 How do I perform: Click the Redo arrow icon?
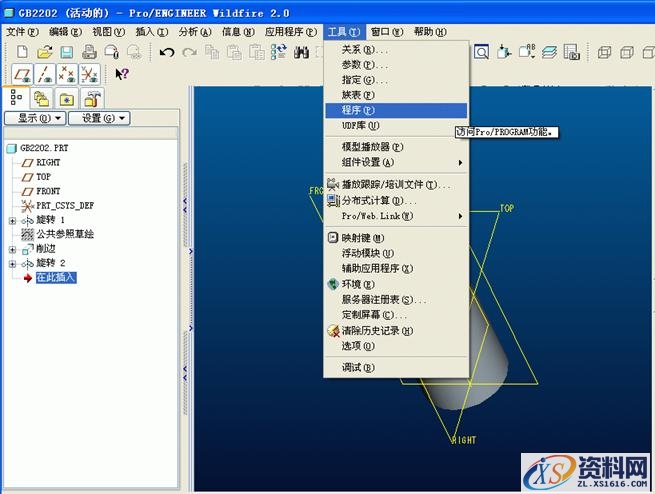189,53
